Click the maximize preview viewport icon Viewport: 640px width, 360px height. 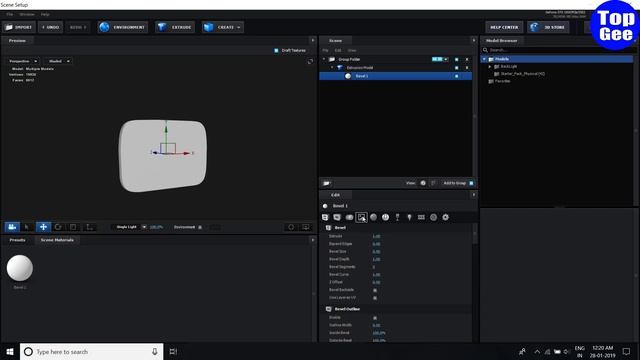point(310,61)
